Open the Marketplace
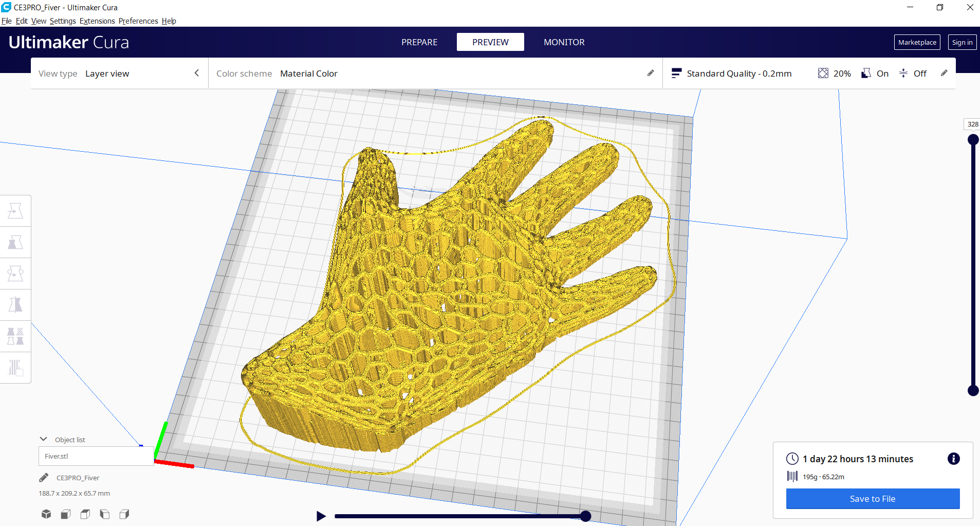The height and width of the screenshot is (526, 980). pyautogui.click(x=917, y=42)
